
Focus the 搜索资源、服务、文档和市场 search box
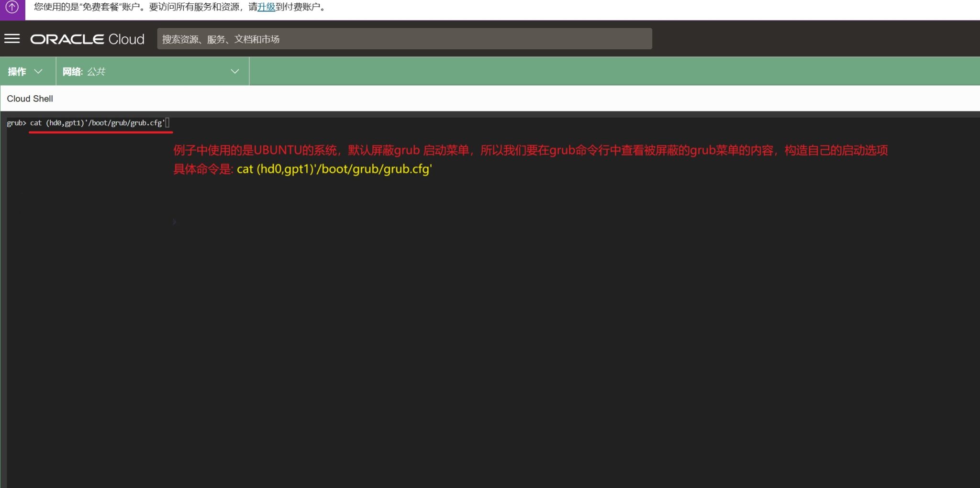404,39
